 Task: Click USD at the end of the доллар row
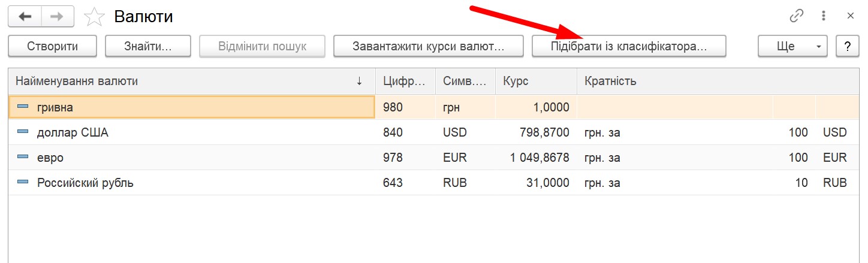[835, 133]
